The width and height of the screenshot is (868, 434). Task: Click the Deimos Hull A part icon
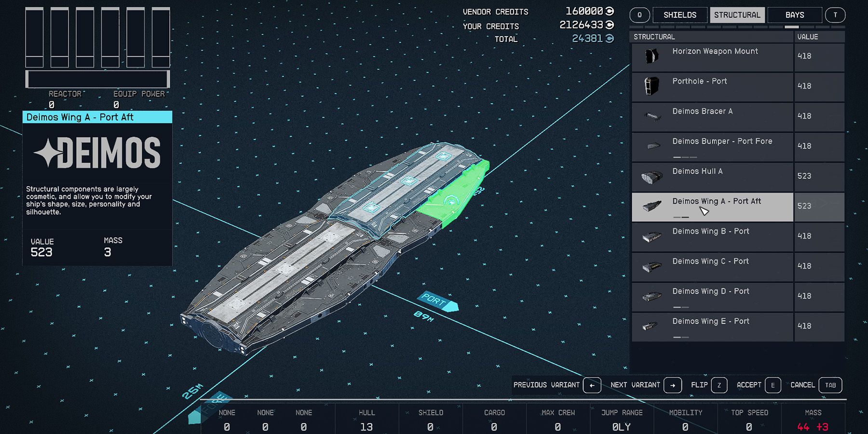pos(652,176)
